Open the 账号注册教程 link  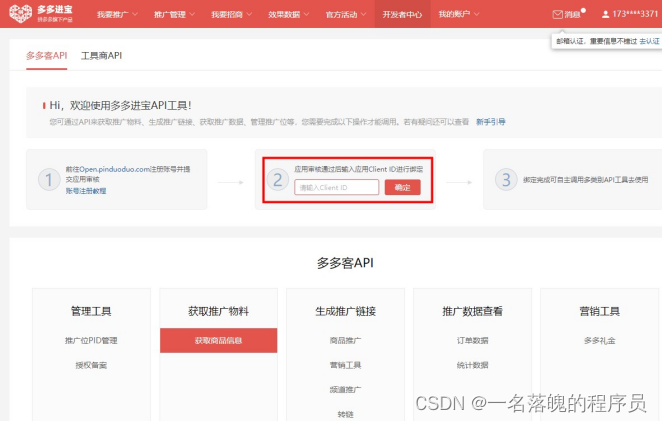pyautogui.click(x=86, y=191)
